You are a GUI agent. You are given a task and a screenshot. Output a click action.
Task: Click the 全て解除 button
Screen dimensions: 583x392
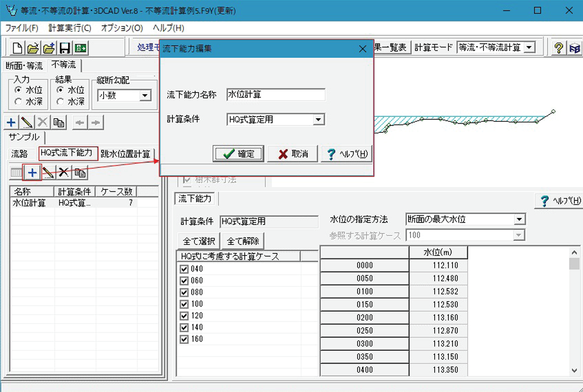pyautogui.click(x=243, y=241)
